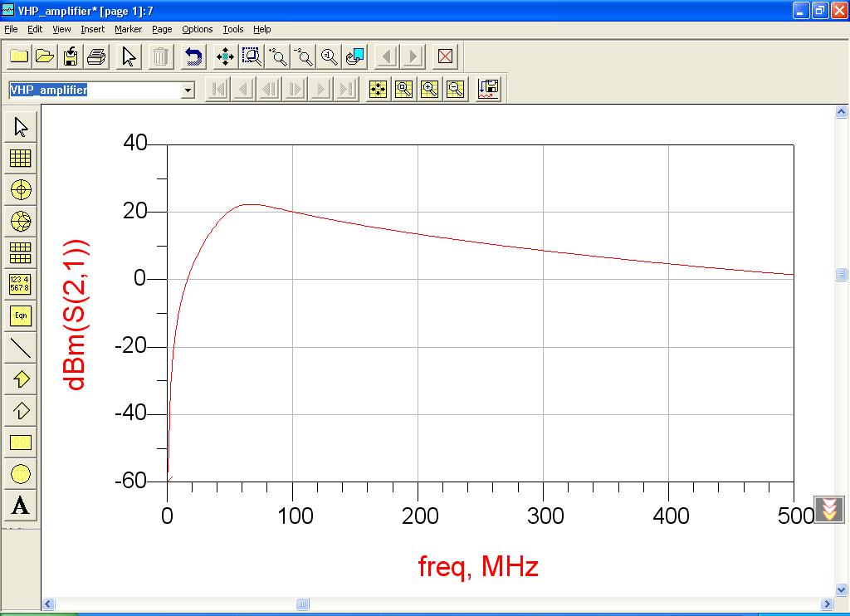The height and width of the screenshot is (616, 850).
Task: Click the save data with wave icon
Action: point(488,89)
